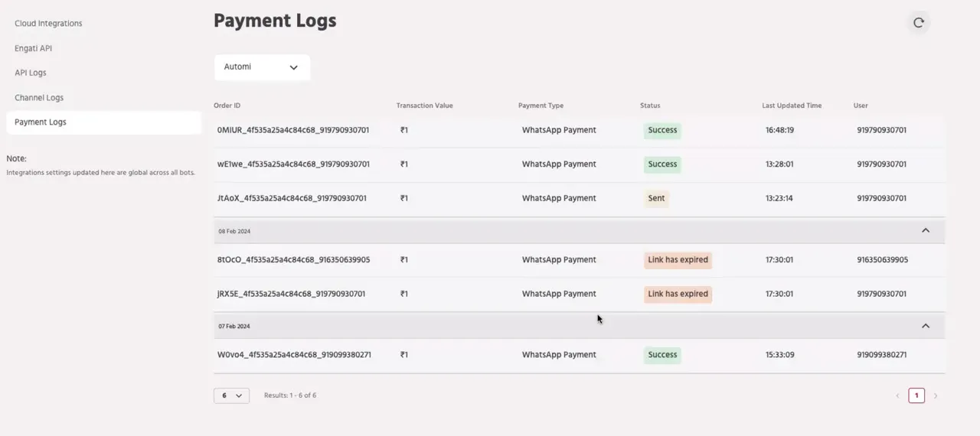Click order ID starting with W0vo4
Screen dimensions: 980x436
[x=294, y=355]
